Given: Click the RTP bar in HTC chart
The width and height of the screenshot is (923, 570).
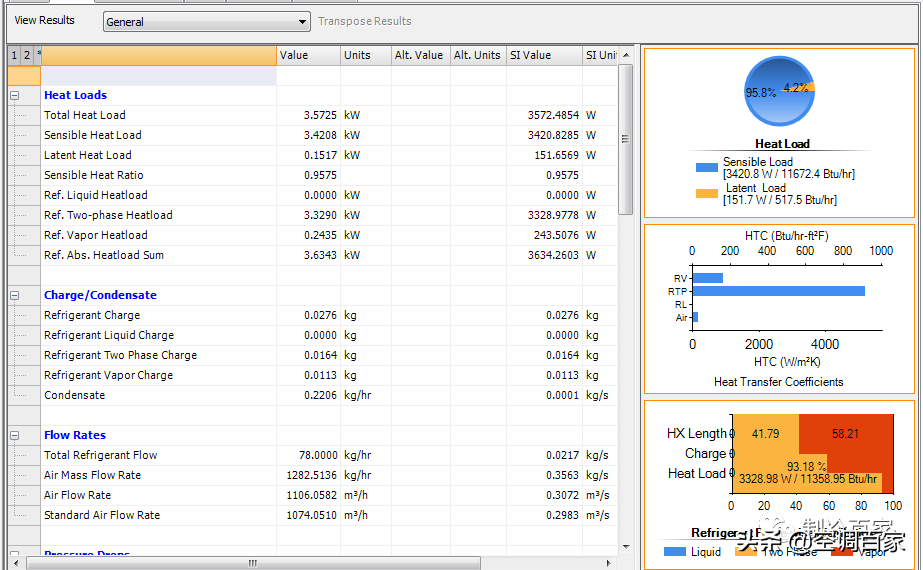Looking at the screenshot, I should (778, 291).
